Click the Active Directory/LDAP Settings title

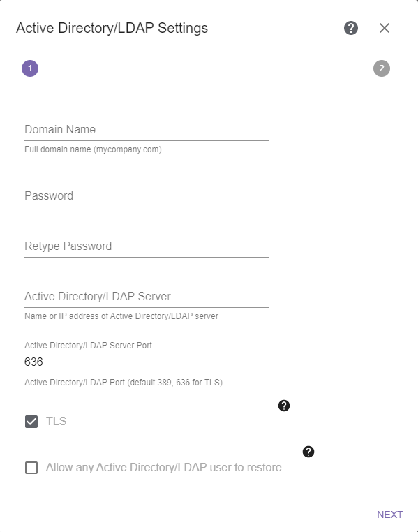[x=112, y=28]
